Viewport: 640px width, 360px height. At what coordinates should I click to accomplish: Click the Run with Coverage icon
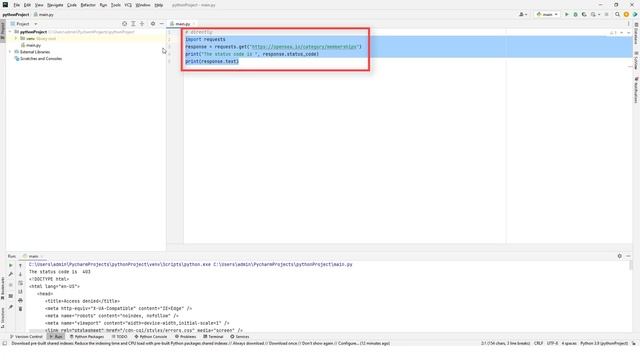coord(584,14)
